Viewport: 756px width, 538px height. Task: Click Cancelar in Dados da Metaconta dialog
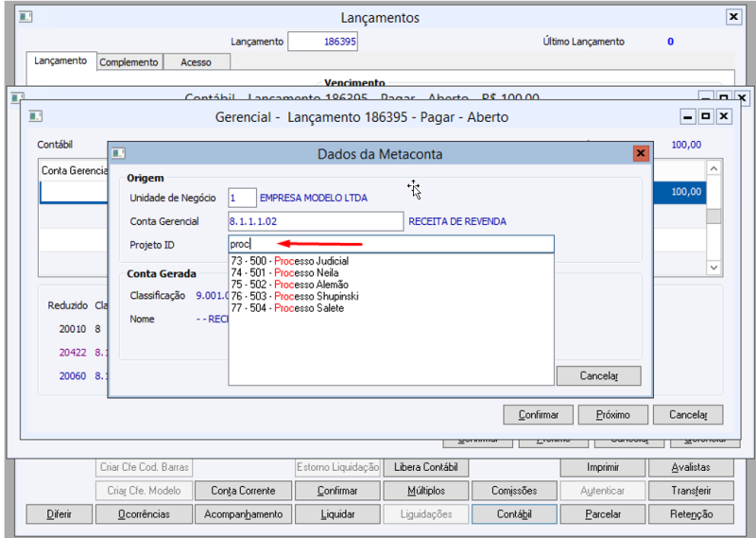click(x=599, y=376)
